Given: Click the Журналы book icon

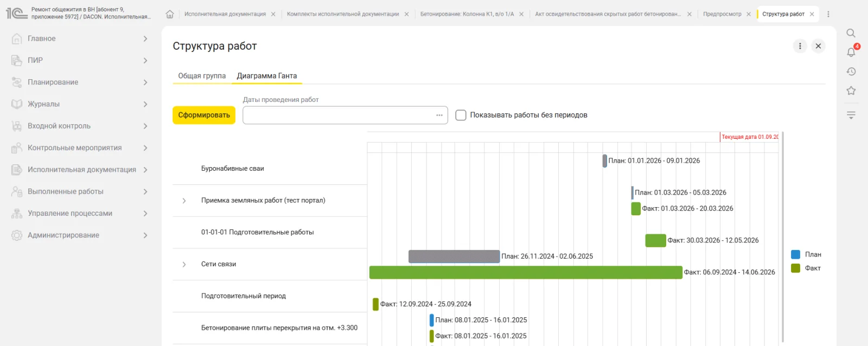Looking at the screenshot, I should coord(17,104).
